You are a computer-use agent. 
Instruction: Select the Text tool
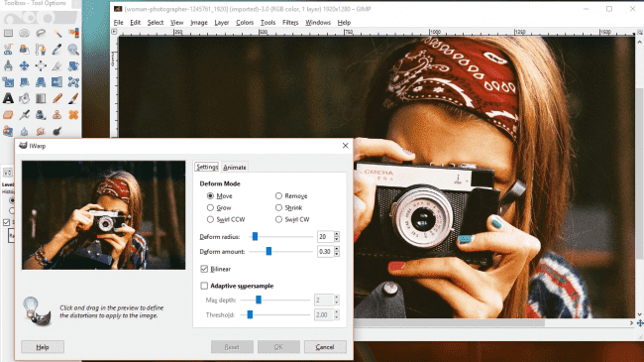point(8,98)
